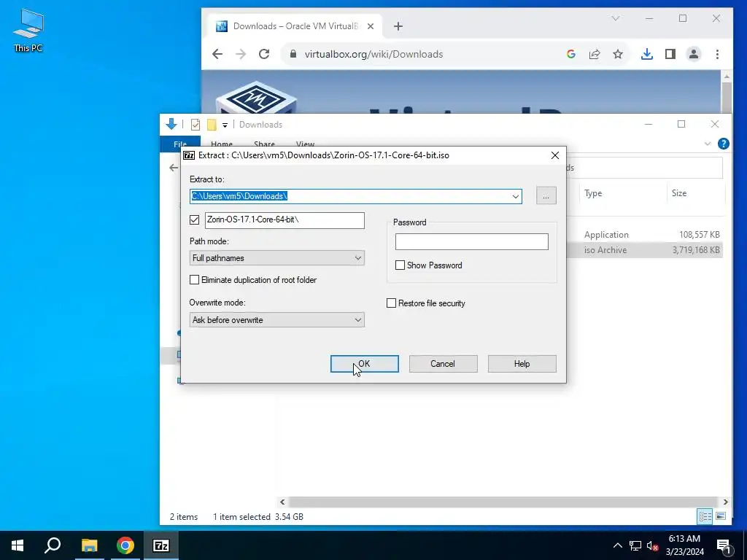
Task: Uncheck the Zorin-OS-17.1-Core-64-bit subfolder checkbox
Action: (x=194, y=219)
